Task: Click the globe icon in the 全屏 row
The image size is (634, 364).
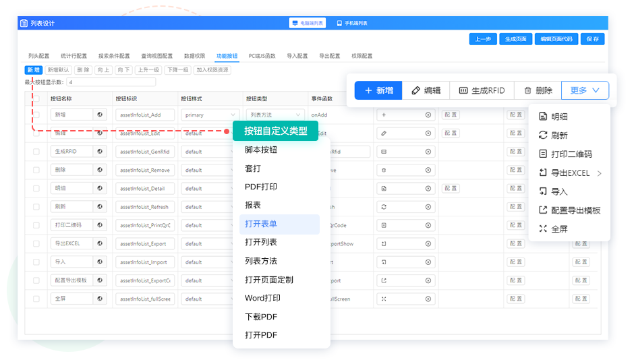Action: tap(100, 299)
